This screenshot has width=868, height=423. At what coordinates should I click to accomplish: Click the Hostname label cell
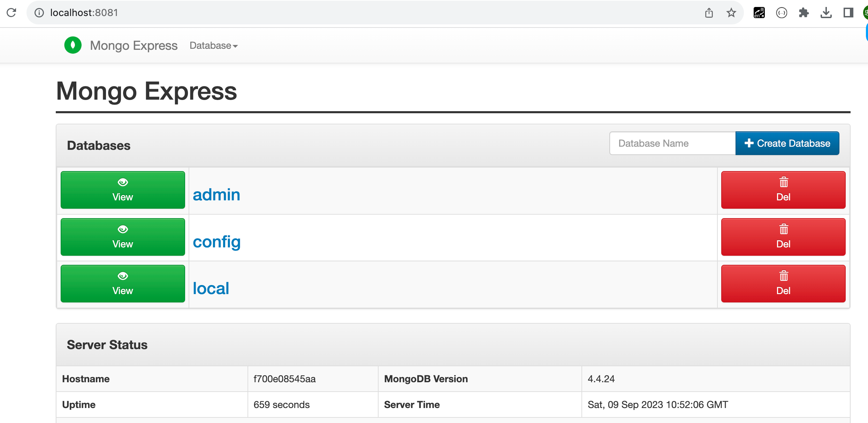pyautogui.click(x=152, y=379)
